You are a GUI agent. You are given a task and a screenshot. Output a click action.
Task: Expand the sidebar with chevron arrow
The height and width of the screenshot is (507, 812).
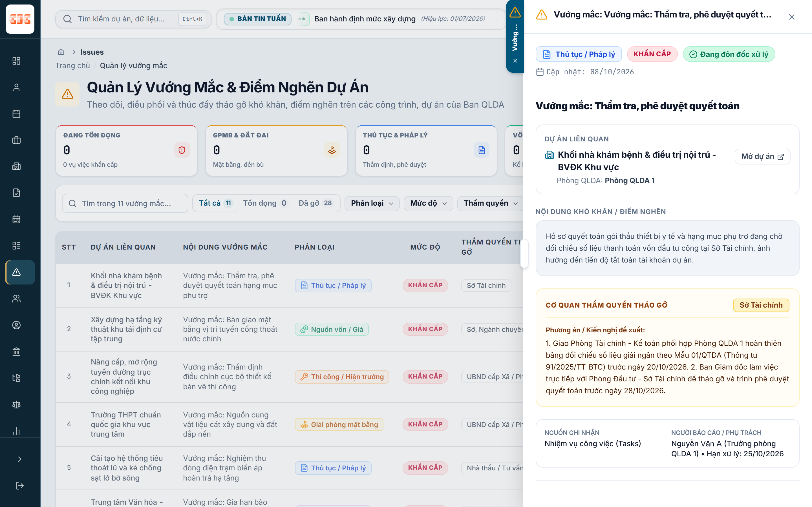pyautogui.click(x=19, y=459)
